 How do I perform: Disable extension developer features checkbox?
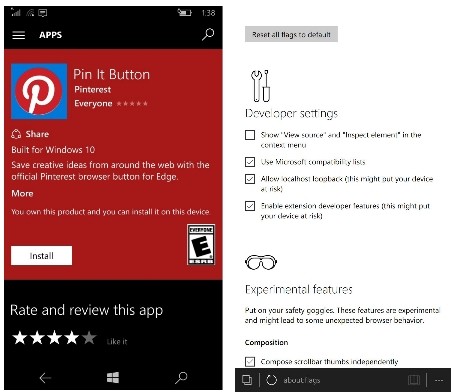[250, 206]
